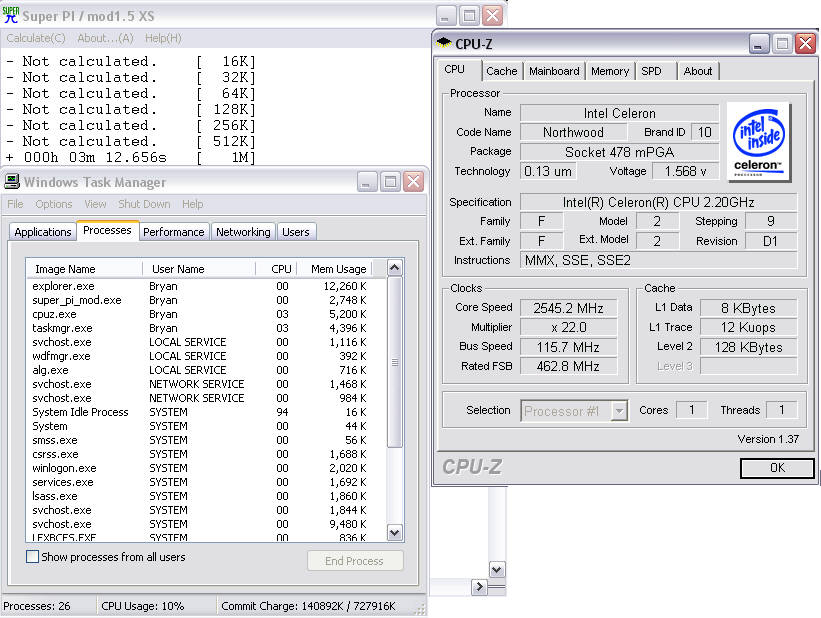Viewport: 821px width, 618px height.
Task: Switch to Networking tab
Action: click(x=243, y=231)
